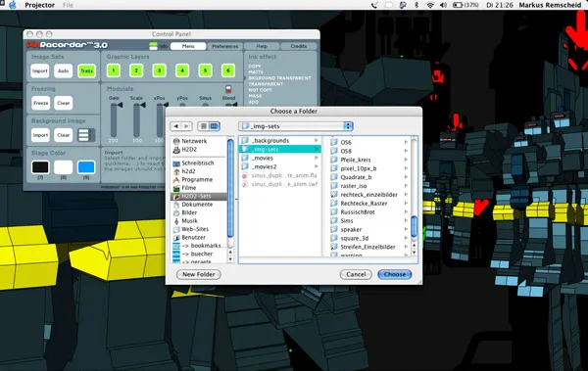Toggle Graphic Layer 2 in Control Panel
588x371 pixels.
coord(136,70)
